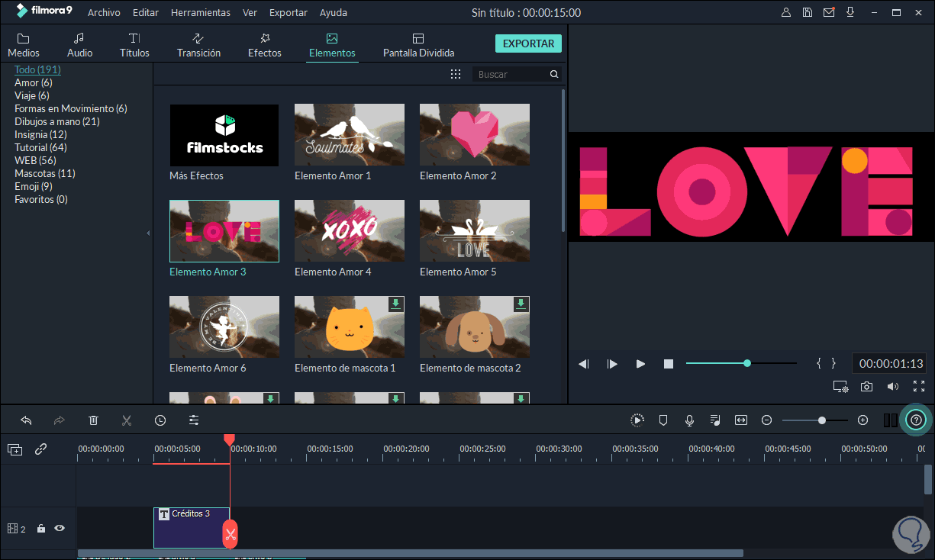
Task: Switch to the Transición tab
Action: coord(198,43)
